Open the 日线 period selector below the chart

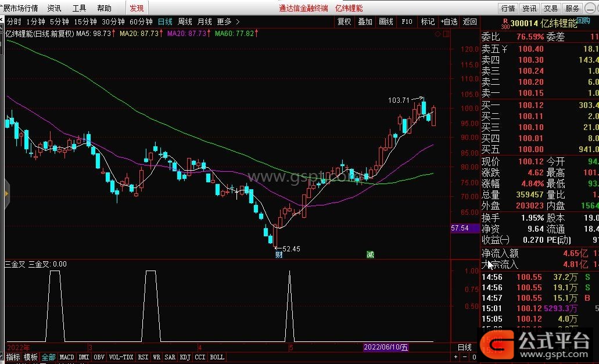[465, 348]
